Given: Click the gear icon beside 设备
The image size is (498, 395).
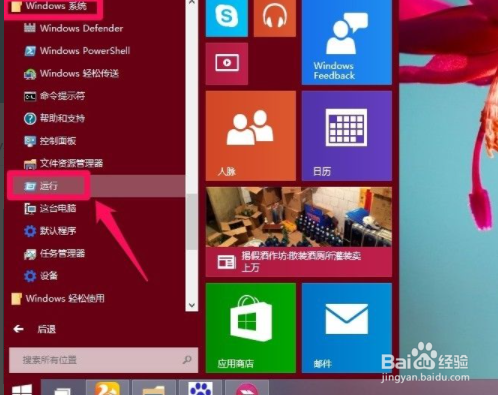Looking at the screenshot, I should tap(30, 276).
